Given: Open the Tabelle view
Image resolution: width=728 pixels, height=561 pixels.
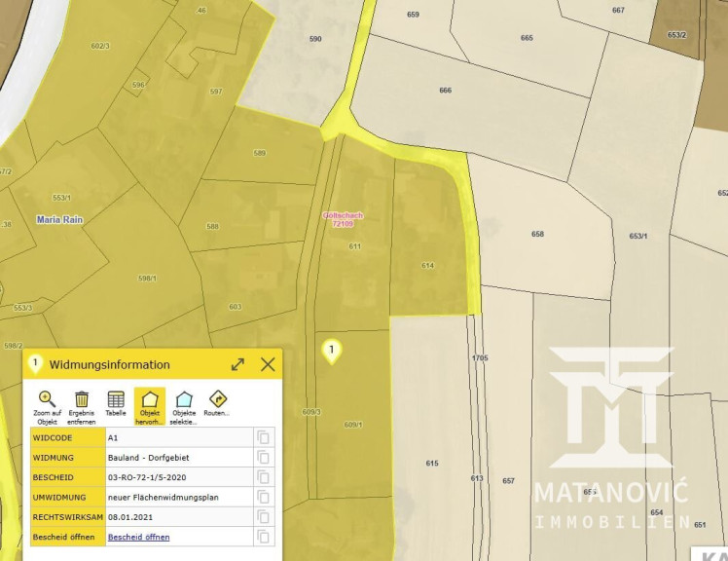Looking at the screenshot, I should click(116, 399).
